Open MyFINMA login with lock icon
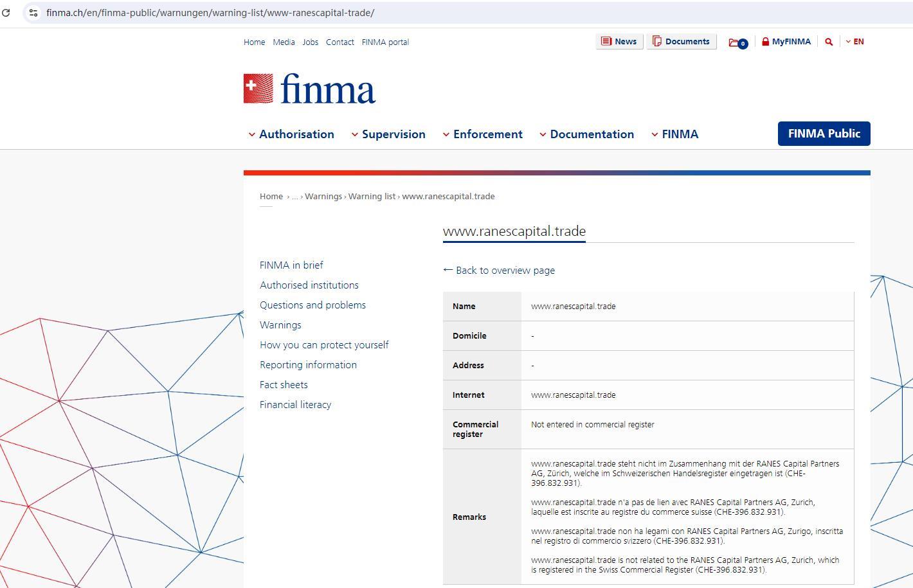The width and height of the screenshot is (913, 588). 786,42
